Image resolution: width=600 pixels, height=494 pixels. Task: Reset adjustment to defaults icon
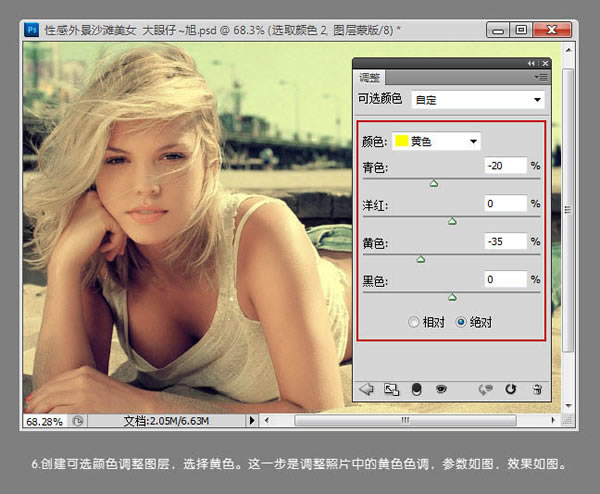(x=511, y=389)
